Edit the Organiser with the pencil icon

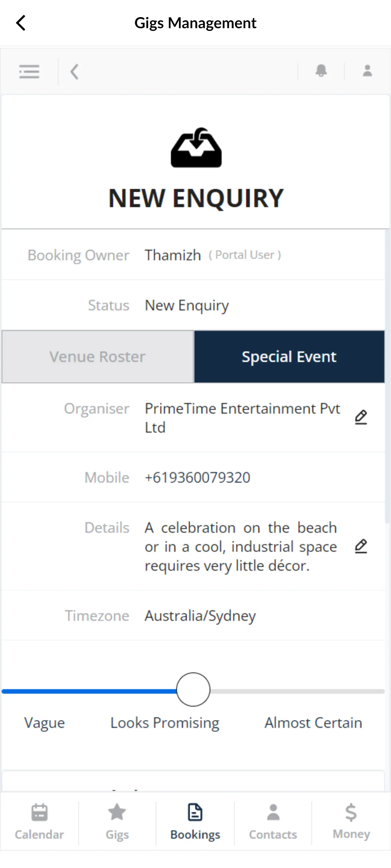tap(361, 418)
